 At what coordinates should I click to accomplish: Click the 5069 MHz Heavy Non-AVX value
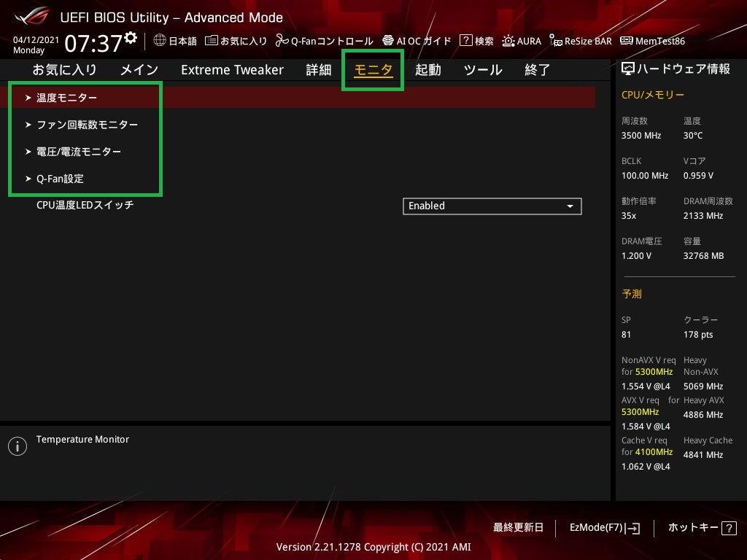[x=703, y=386]
